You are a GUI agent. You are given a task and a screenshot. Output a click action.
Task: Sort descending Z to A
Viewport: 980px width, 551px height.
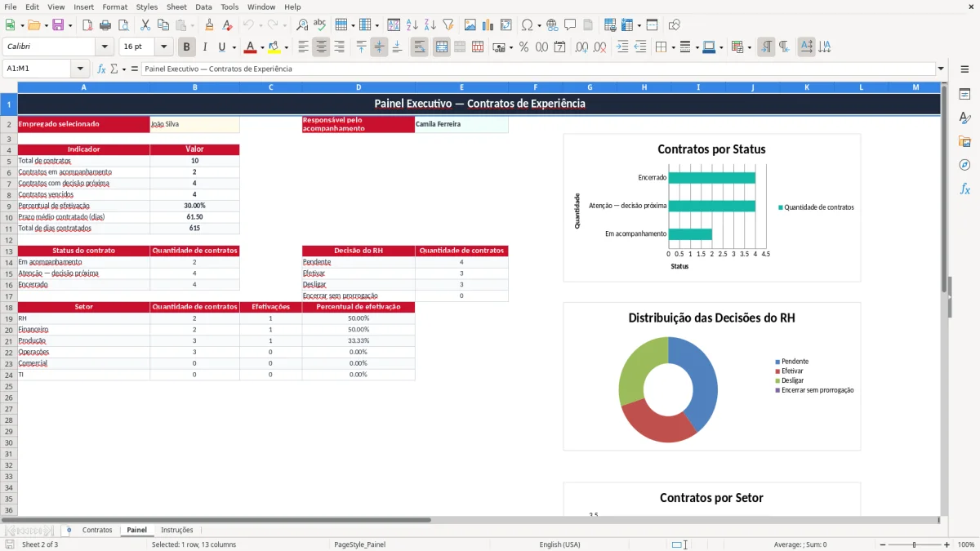point(430,25)
